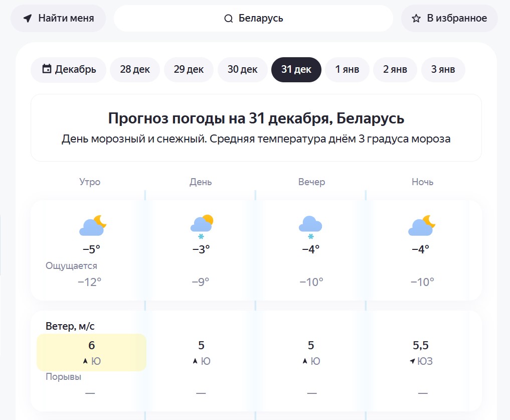This screenshot has width=510, height=420.
Task: Click the southwest wind arrow under Ночь
Action: (413, 361)
